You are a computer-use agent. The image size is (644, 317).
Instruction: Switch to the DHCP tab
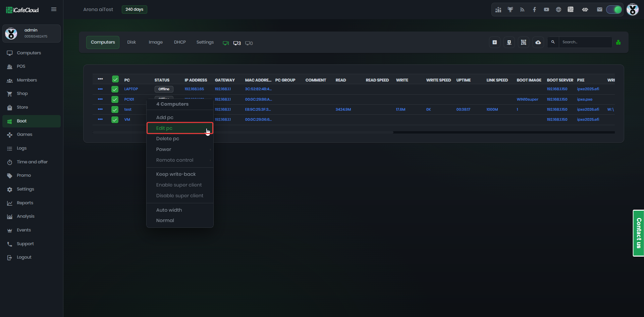click(180, 42)
